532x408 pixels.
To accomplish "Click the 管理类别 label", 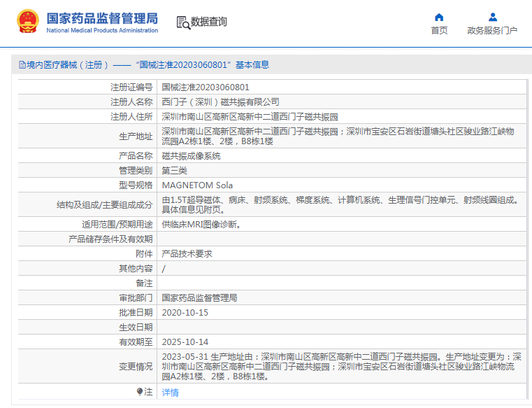I will (136, 171).
